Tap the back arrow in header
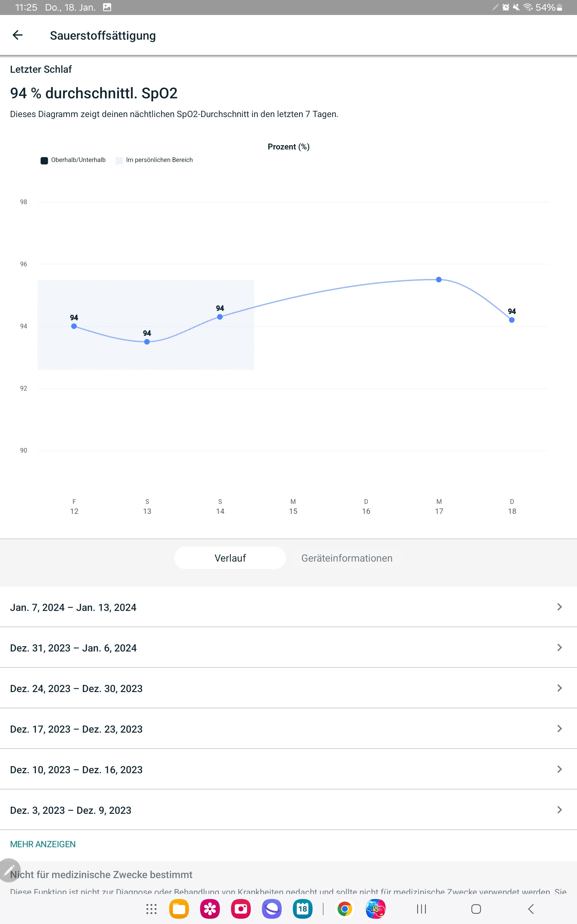577x924 pixels. coord(17,36)
